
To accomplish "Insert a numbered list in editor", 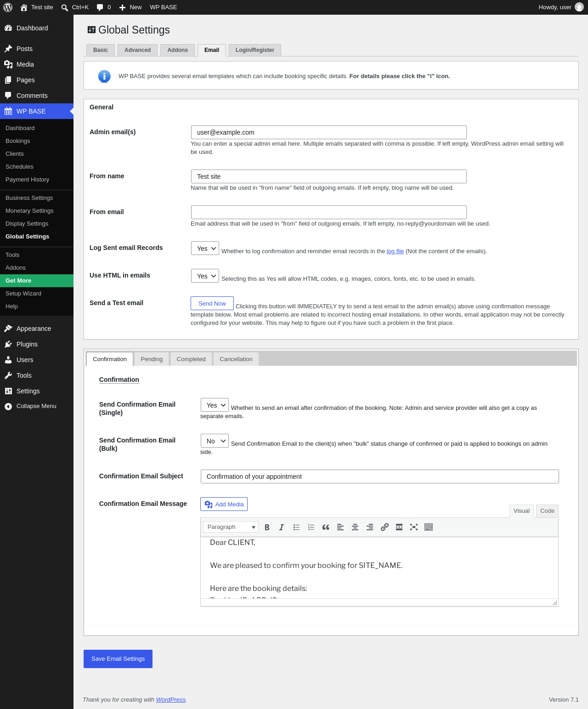I will pyautogui.click(x=311, y=527).
